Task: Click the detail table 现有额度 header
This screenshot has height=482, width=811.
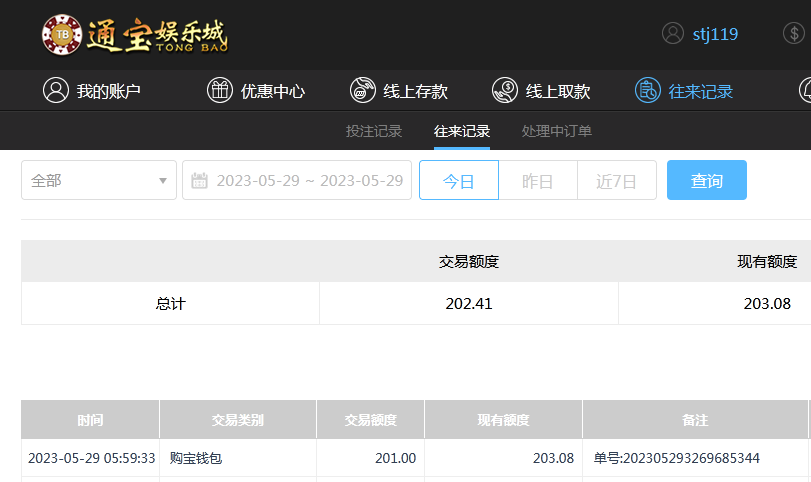Action: coord(503,420)
